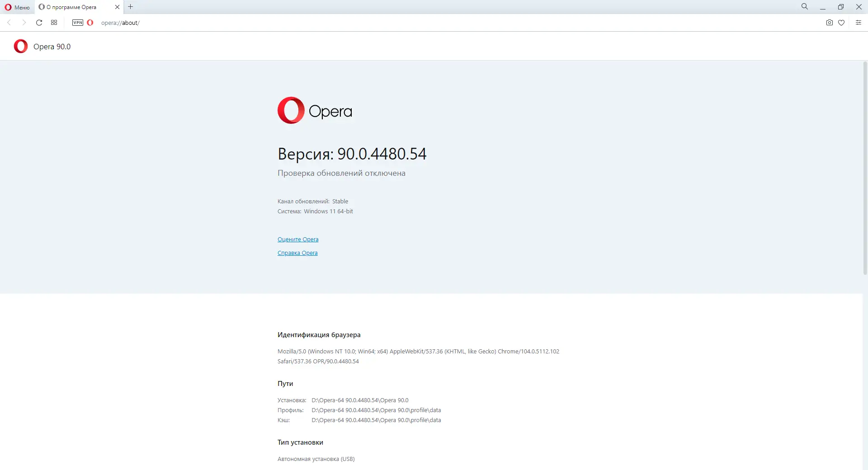
Task: Open the Opera Меню button
Action: 17,7
